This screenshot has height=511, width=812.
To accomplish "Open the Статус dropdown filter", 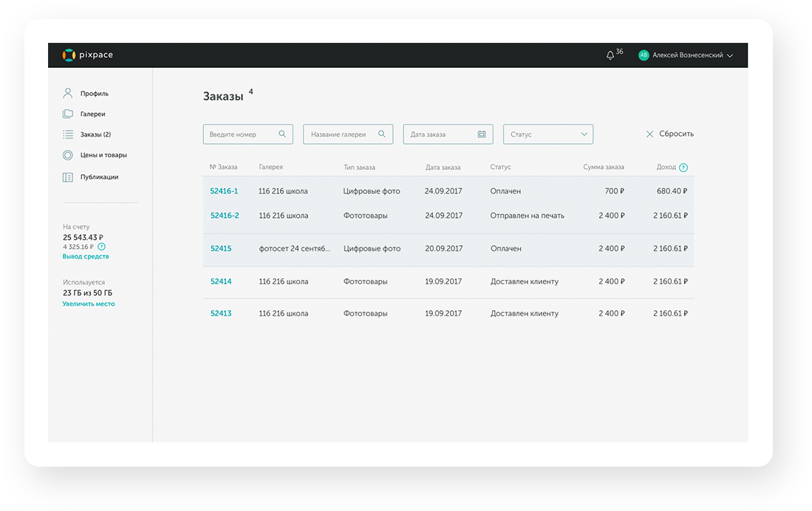I will 548,134.
